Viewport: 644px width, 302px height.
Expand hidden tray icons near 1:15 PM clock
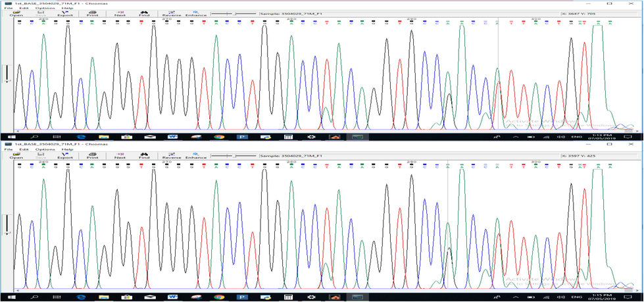(516, 297)
